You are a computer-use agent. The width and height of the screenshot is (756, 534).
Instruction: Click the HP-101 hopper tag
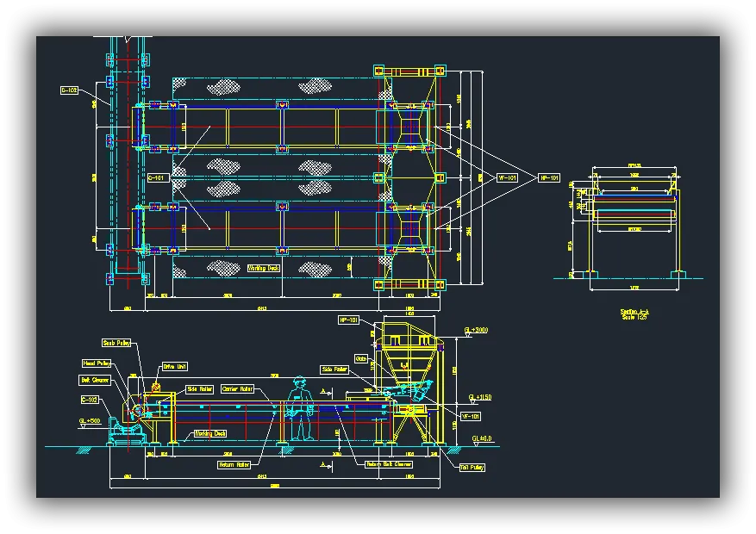tap(349, 320)
